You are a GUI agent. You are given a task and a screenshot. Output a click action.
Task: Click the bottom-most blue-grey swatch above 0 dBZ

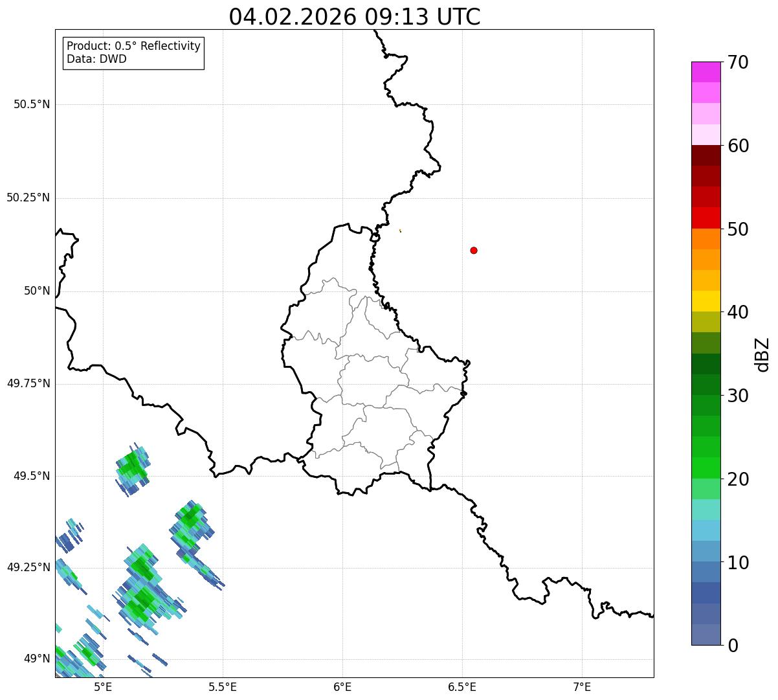[706, 635]
